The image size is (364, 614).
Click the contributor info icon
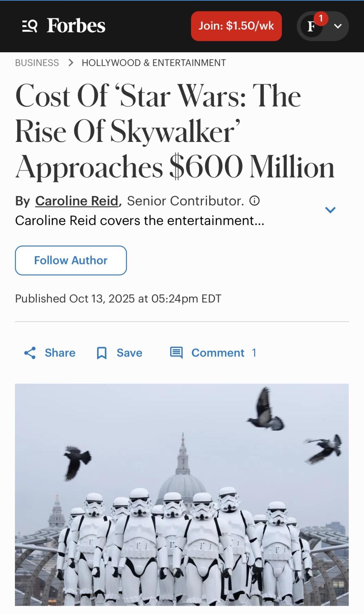[255, 201]
